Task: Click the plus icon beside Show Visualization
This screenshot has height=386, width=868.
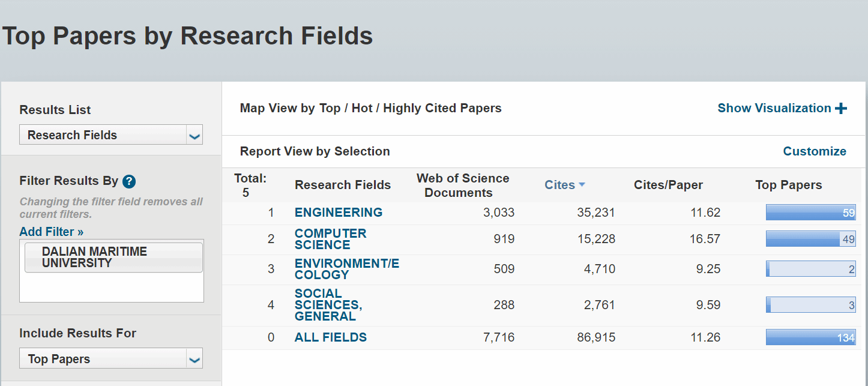Action: coord(841,109)
